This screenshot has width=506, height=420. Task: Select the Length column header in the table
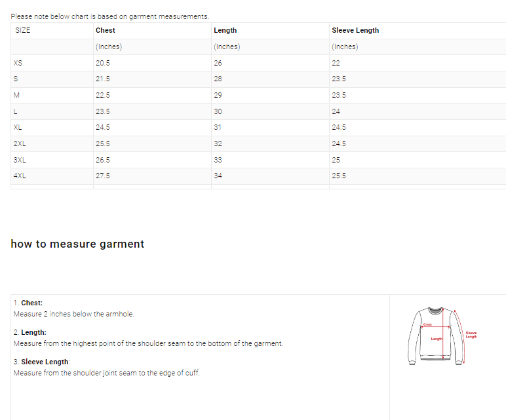(x=225, y=30)
